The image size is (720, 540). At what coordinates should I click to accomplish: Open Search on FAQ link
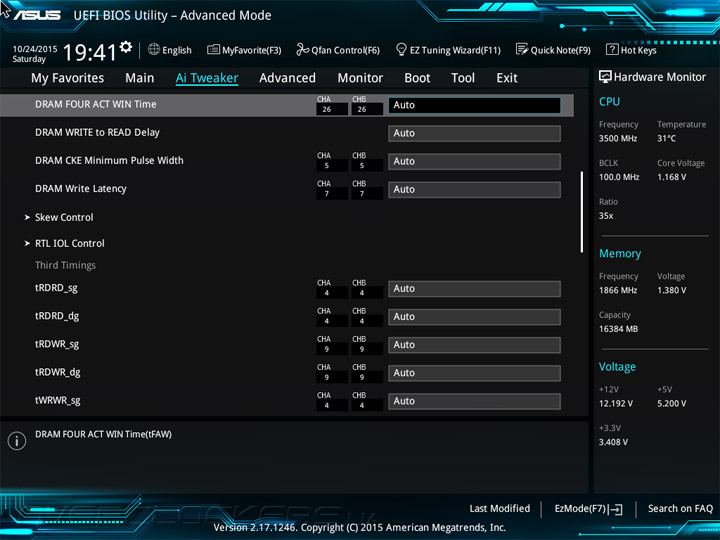click(680, 509)
